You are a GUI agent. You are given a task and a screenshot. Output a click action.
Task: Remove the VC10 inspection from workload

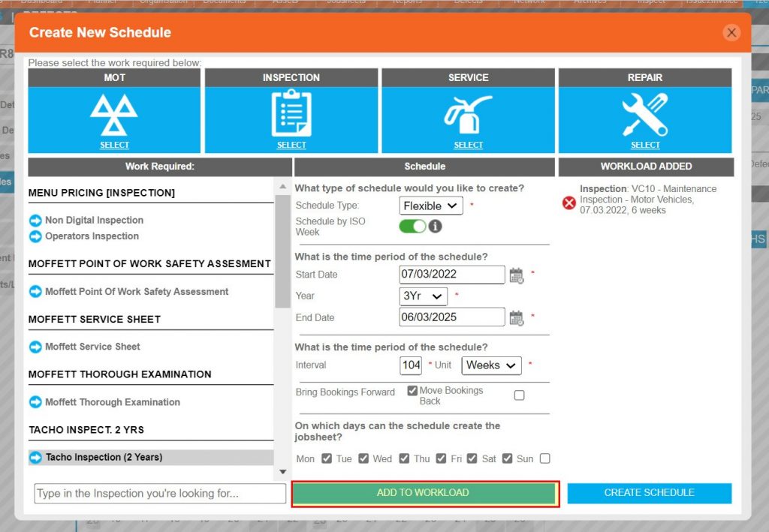pos(569,203)
